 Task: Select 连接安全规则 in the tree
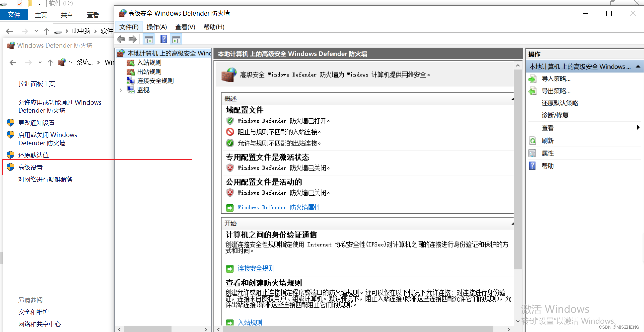155,81
